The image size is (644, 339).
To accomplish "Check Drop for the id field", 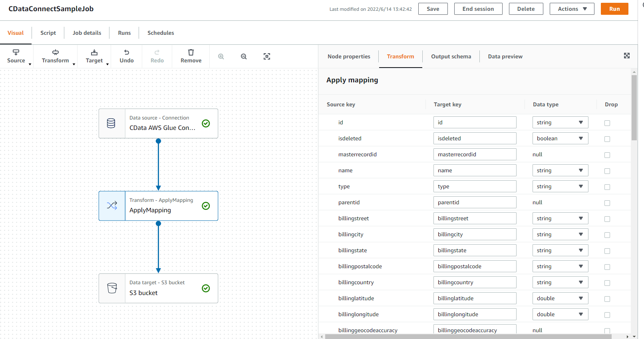I will (x=607, y=123).
